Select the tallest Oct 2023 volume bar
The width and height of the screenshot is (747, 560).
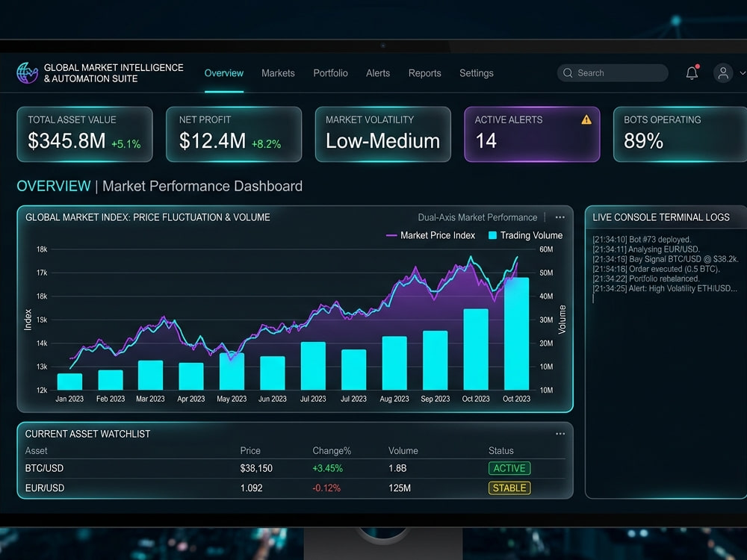pos(516,334)
